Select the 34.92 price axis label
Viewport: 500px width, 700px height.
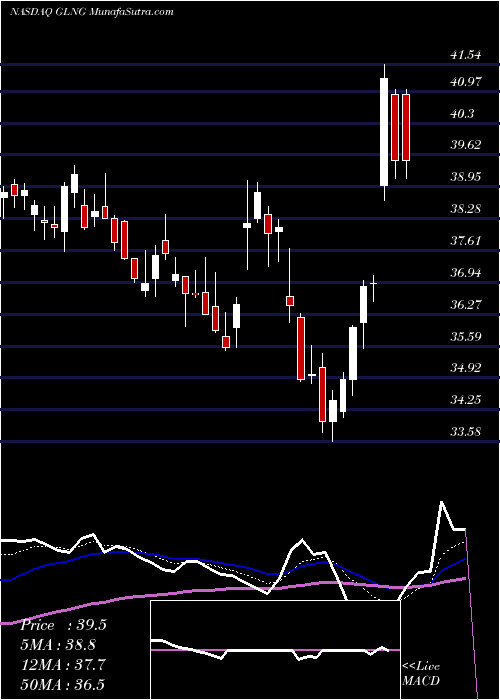[466, 367]
